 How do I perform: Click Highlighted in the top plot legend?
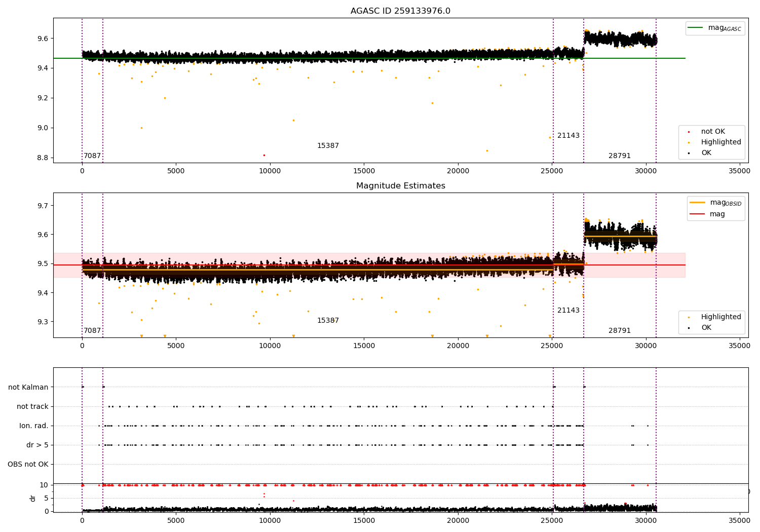click(x=721, y=142)
